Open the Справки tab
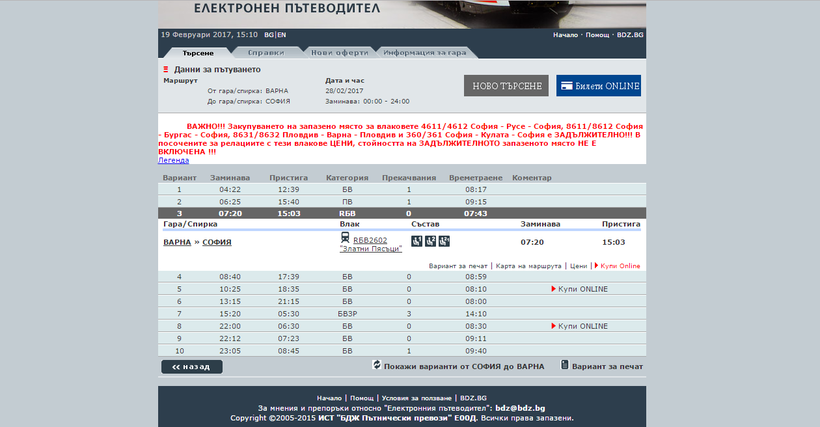 [x=266, y=51]
